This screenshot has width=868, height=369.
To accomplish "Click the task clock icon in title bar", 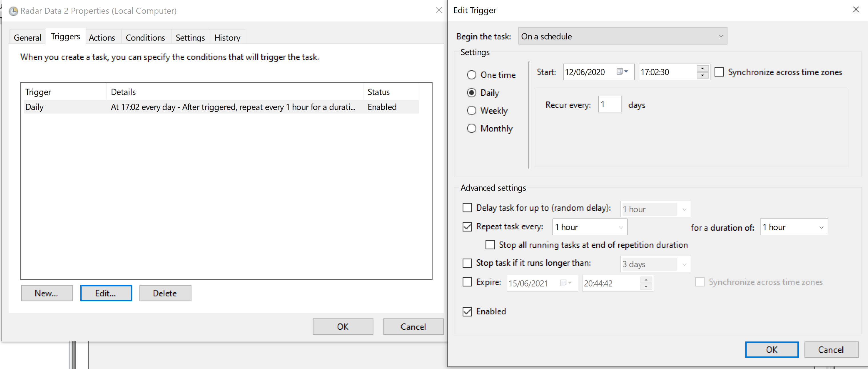I will [13, 11].
